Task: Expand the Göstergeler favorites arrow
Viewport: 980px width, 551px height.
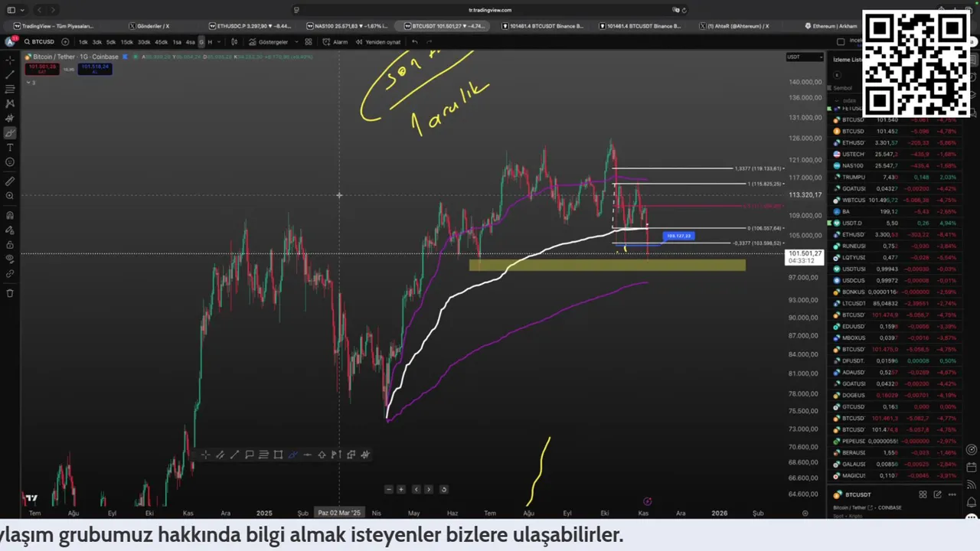Action: [x=295, y=42]
